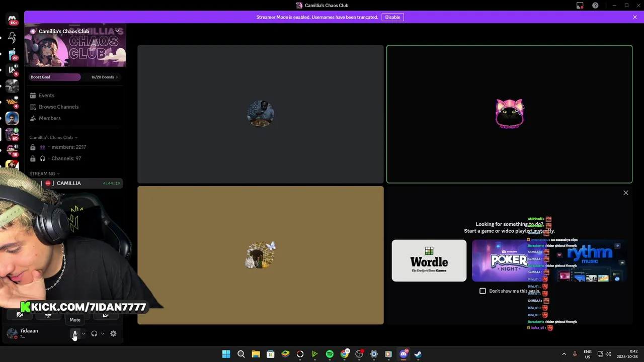
Task: Open the white bird silhouette server icon
Action: (12, 38)
